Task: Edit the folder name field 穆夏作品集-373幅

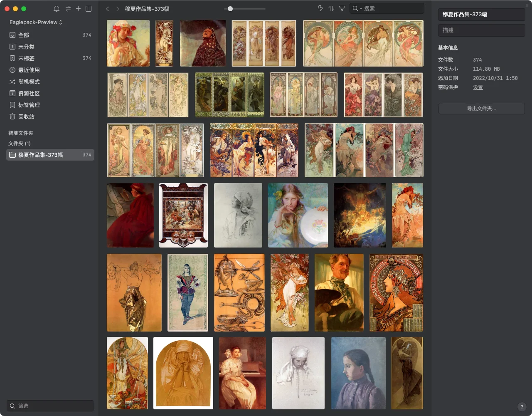Action: (x=481, y=14)
